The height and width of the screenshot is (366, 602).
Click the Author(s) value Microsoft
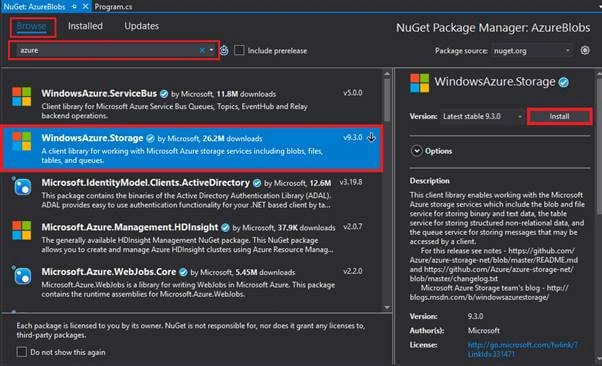click(x=483, y=330)
